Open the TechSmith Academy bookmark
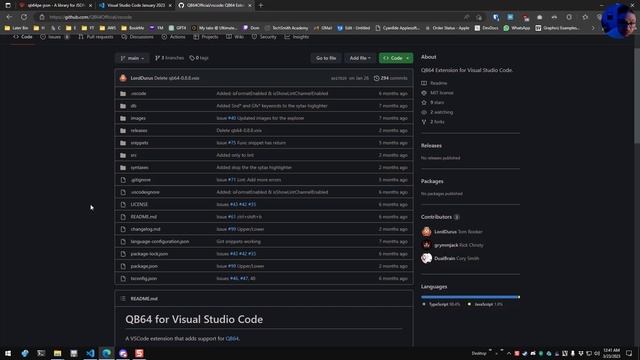The width and height of the screenshot is (640, 360). 286,28
